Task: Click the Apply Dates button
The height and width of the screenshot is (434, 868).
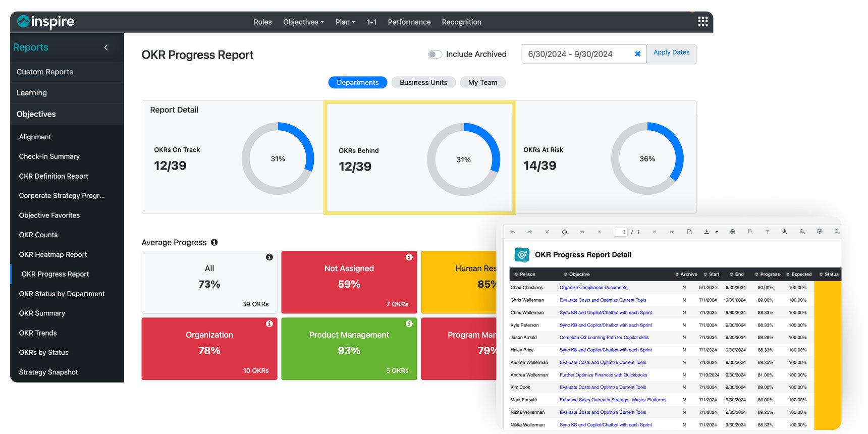Action: coord(671,53)
